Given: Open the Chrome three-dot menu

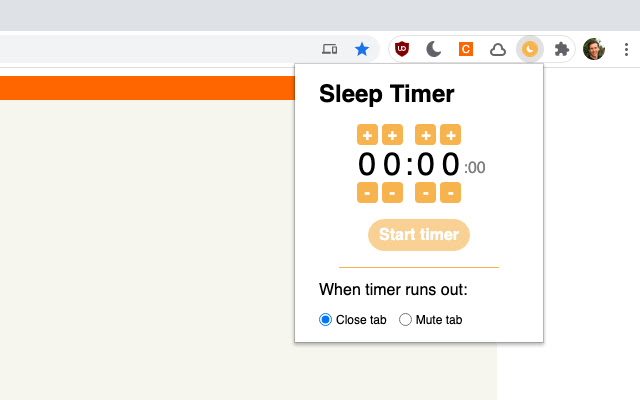Looking at the screenshot, I should click(x=626, y=48).
